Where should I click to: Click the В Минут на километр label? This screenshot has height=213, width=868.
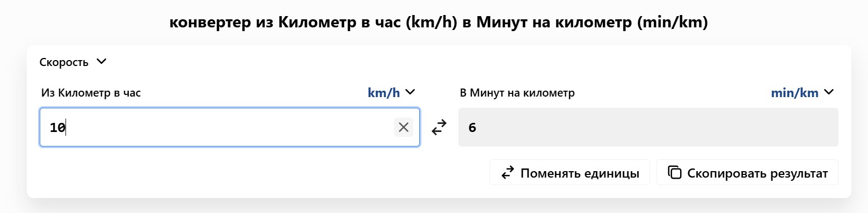click(517, 93)
